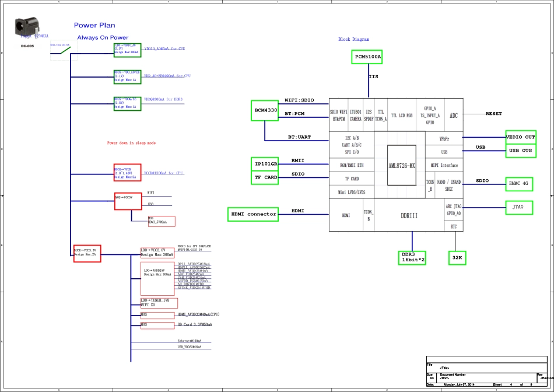
Task: Click the USB OTG block
Action: point(521,150)
